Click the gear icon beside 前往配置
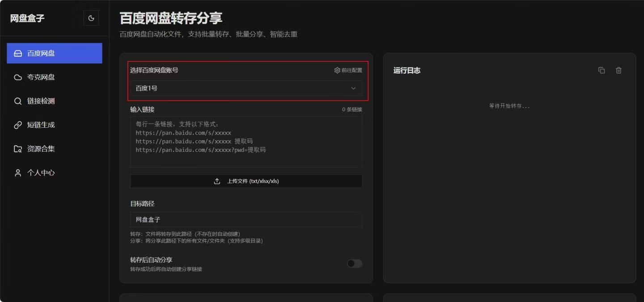The image size is (644, 302). point(337,70)
